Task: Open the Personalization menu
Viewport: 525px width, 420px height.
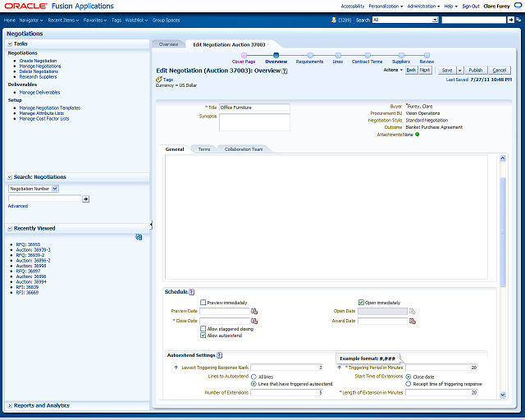Action: tap(386, 6)
